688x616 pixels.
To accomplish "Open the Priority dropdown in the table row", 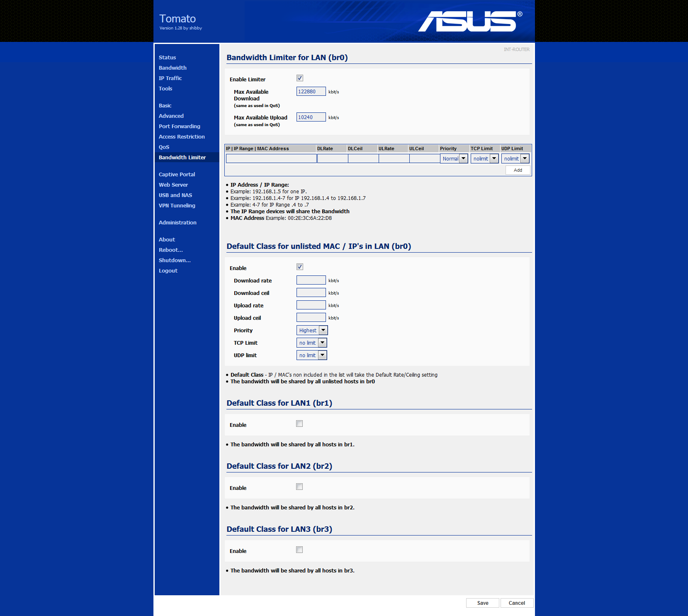I will 454,158.
